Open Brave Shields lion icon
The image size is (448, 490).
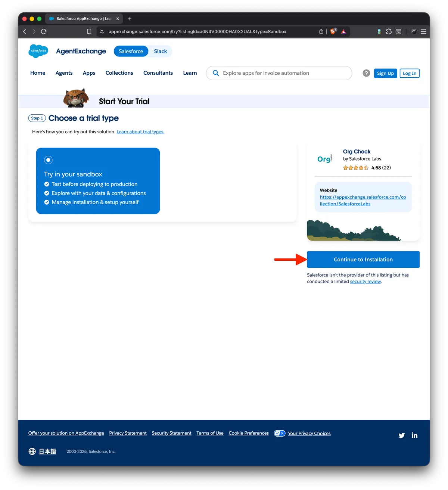[333, 31]
